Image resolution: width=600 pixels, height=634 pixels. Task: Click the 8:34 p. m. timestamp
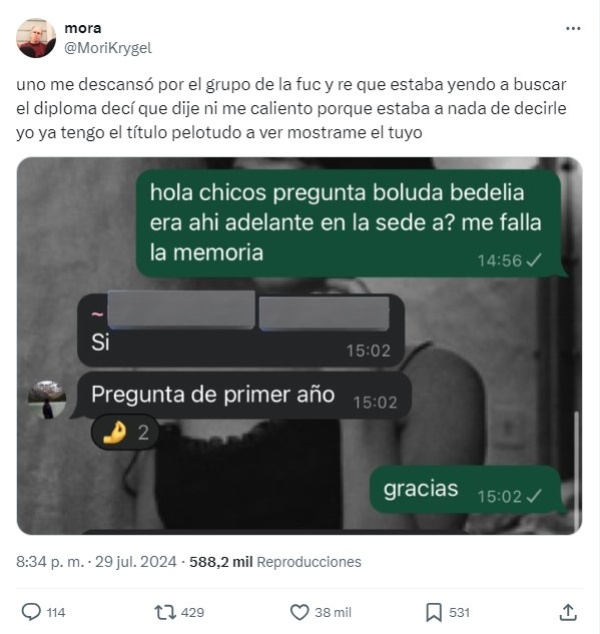(x=50, y=562)
